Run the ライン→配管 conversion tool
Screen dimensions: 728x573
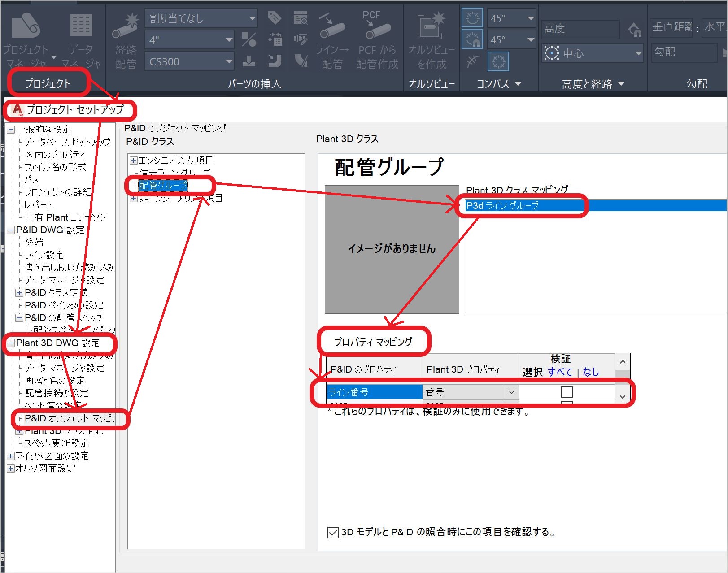332,40
